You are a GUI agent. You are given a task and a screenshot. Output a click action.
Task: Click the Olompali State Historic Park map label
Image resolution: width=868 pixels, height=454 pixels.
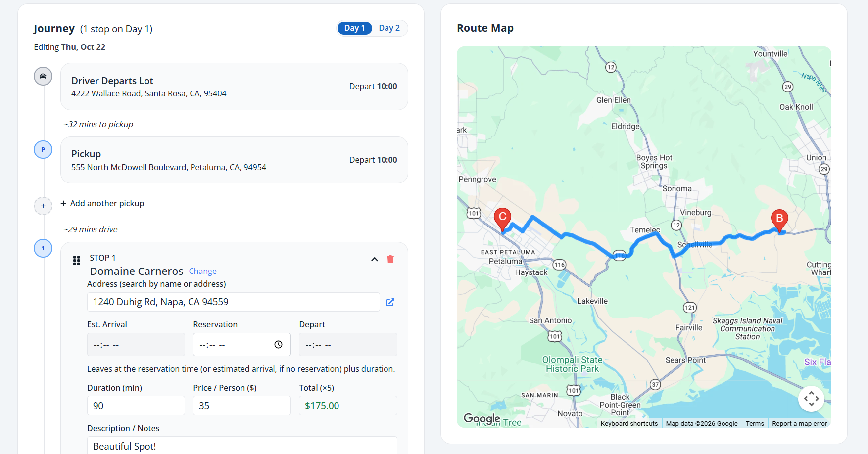click(572, 364)
